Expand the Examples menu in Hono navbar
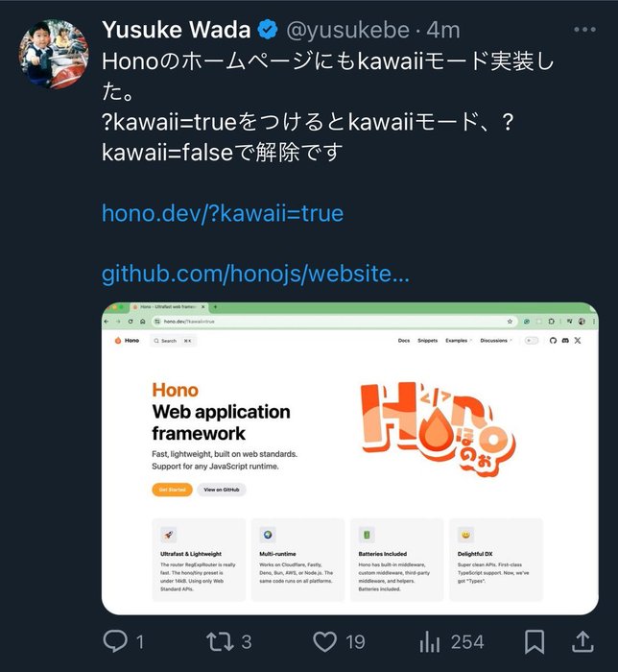This screenshot has width=618, height=672. tap(459, 340)
